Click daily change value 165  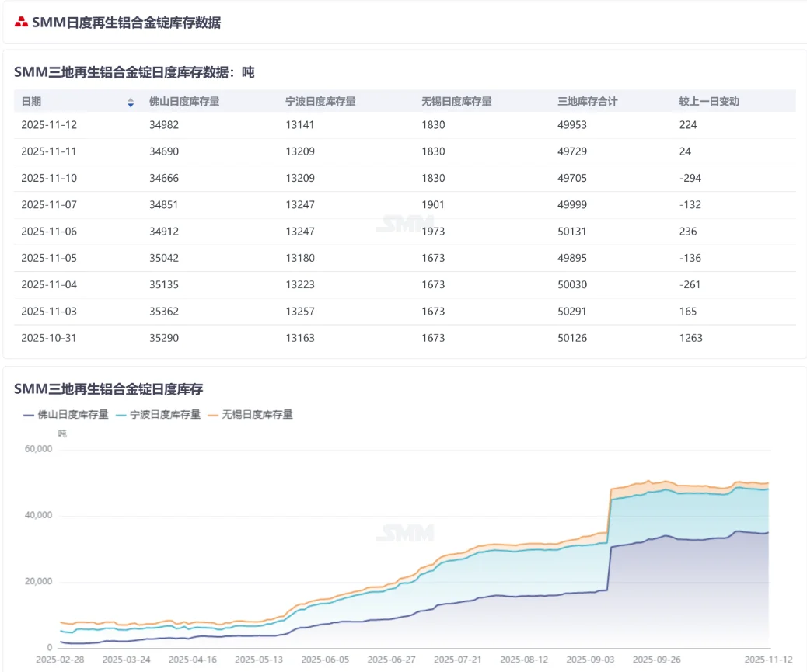coord(688,312)
